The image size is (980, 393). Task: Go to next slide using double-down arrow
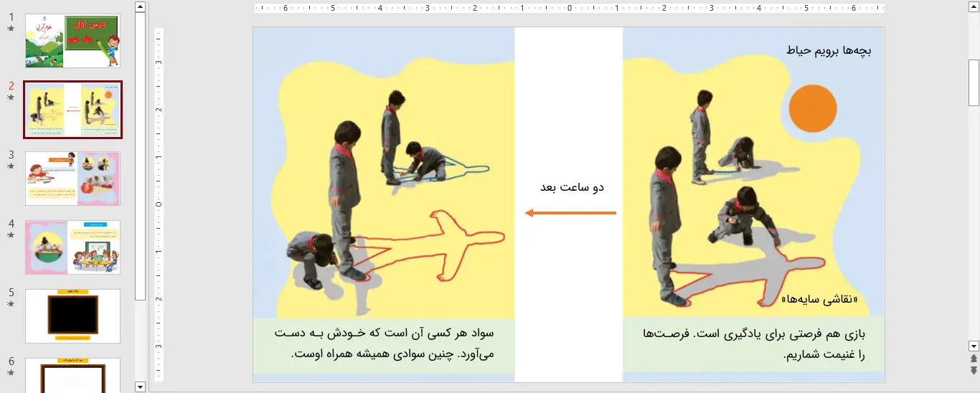974,370
